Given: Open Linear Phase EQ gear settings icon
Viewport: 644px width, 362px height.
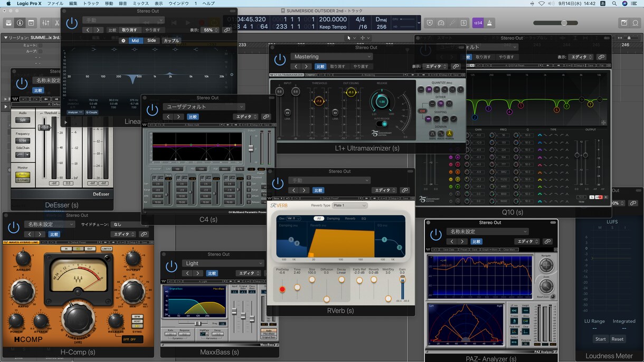Looking at the screenshot, I should tap(124, 41).
